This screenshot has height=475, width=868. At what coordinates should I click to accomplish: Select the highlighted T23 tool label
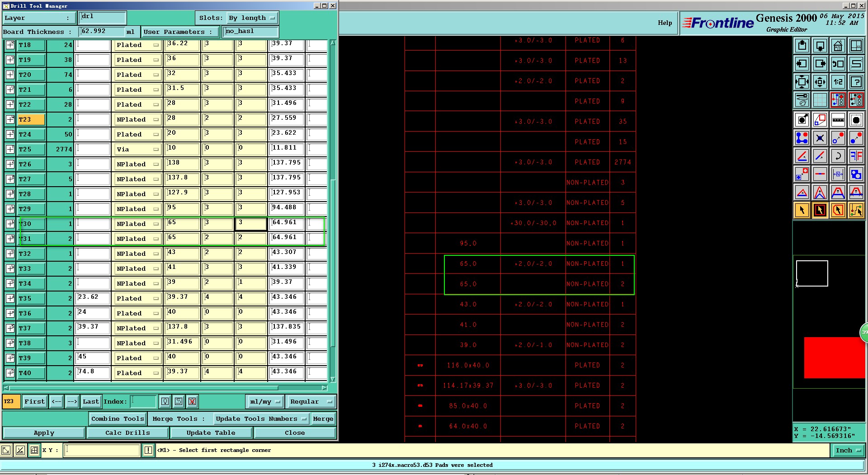[x=31, y=119]
